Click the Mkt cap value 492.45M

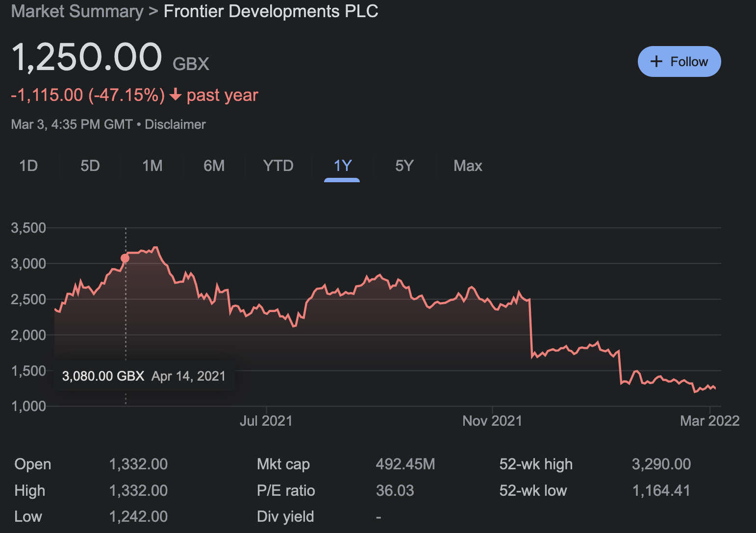(405, 464)
